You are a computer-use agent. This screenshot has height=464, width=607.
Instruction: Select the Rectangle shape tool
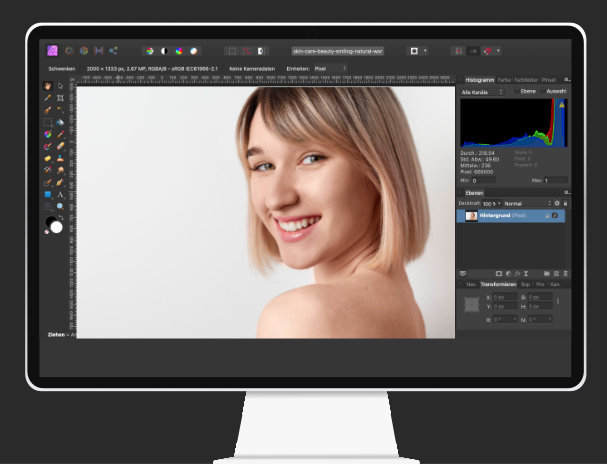[48, 194]
